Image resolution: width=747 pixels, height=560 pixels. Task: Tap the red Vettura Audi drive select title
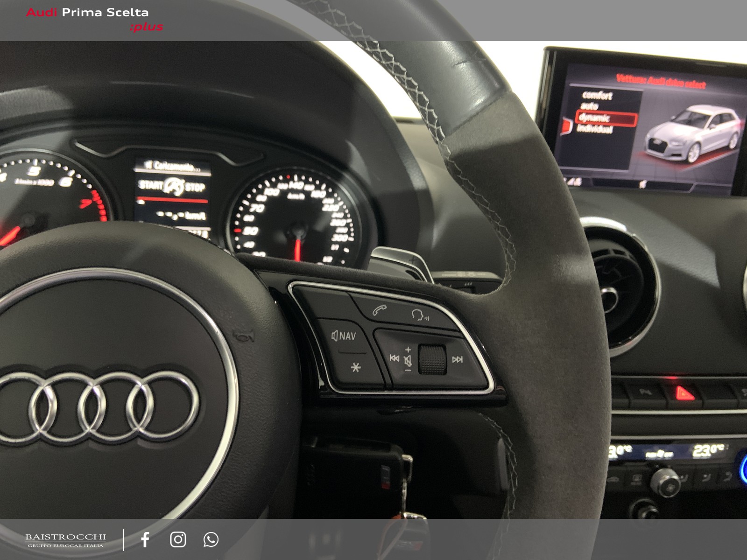click(x=660, y=81)
